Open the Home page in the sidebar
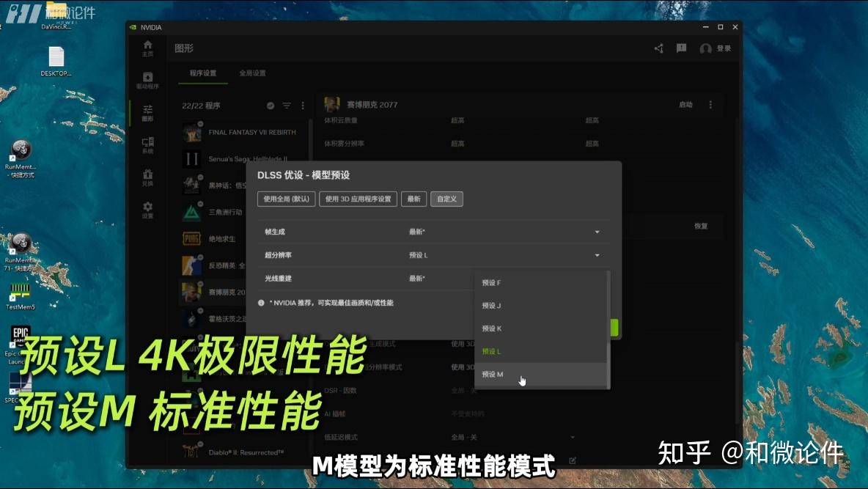Viewport: 868px width, 489px height. (148, 48)
